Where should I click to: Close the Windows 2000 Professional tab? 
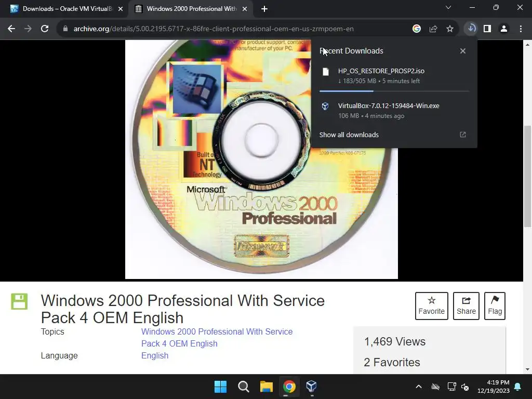tap(245, 9)
